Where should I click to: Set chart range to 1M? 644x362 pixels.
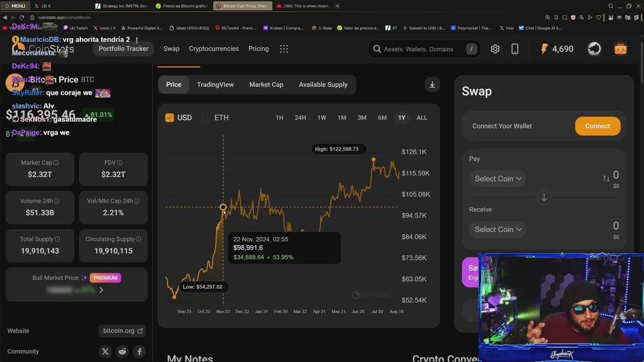342,118
